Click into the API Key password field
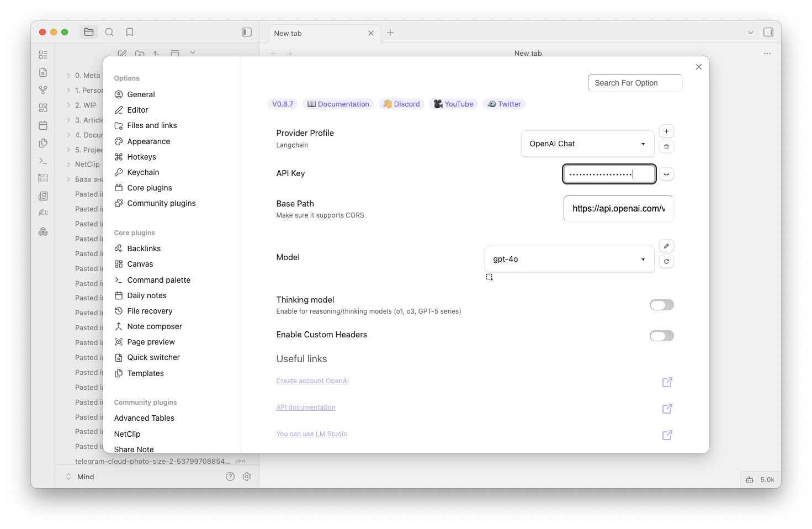Viewport: 812px width, 529px height. 609,174
